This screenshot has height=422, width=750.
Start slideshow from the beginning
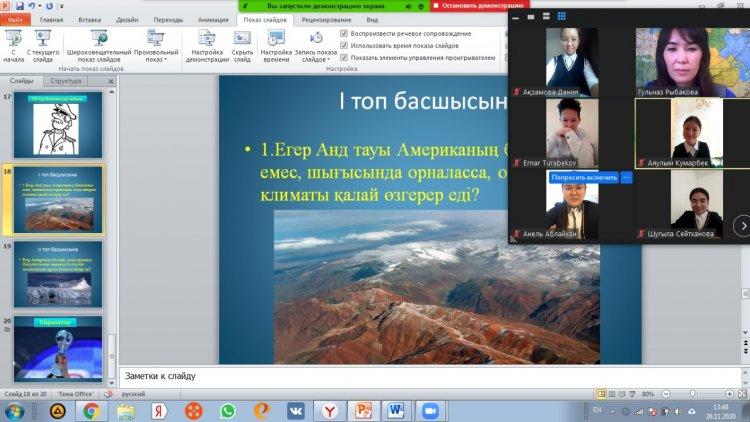[15, 44]
